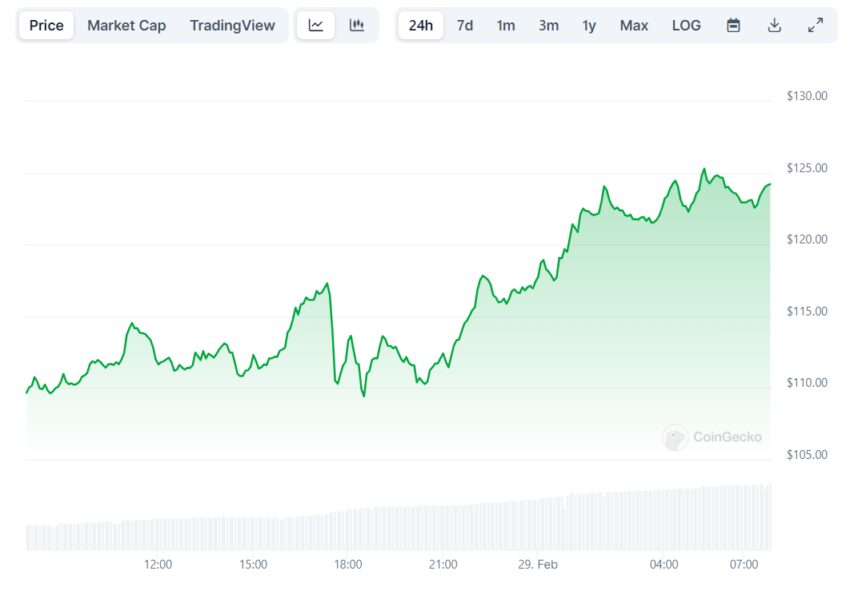Click the CoinGecko watermark logo
This screenshot has height=591, width=850.
click(711, 437)
